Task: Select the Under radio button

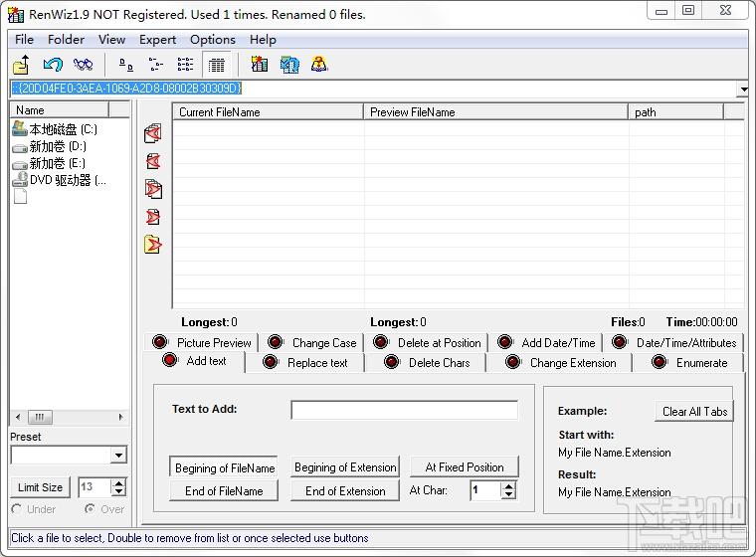Action: point(16,509)
